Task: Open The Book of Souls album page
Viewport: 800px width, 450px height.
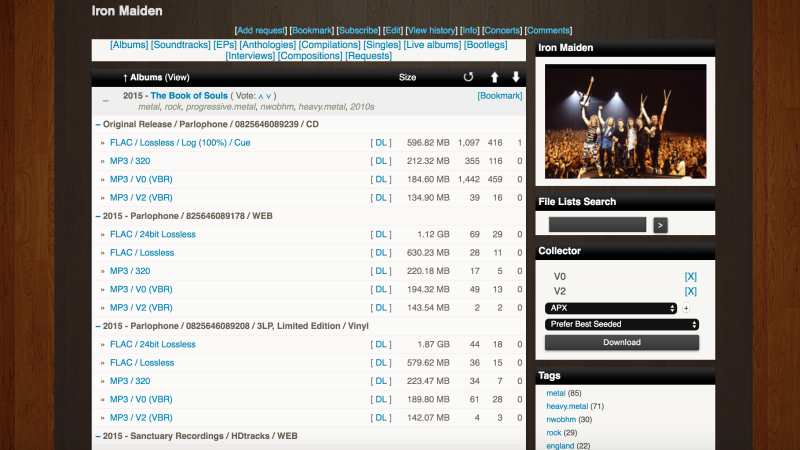Action: [189, 96]
